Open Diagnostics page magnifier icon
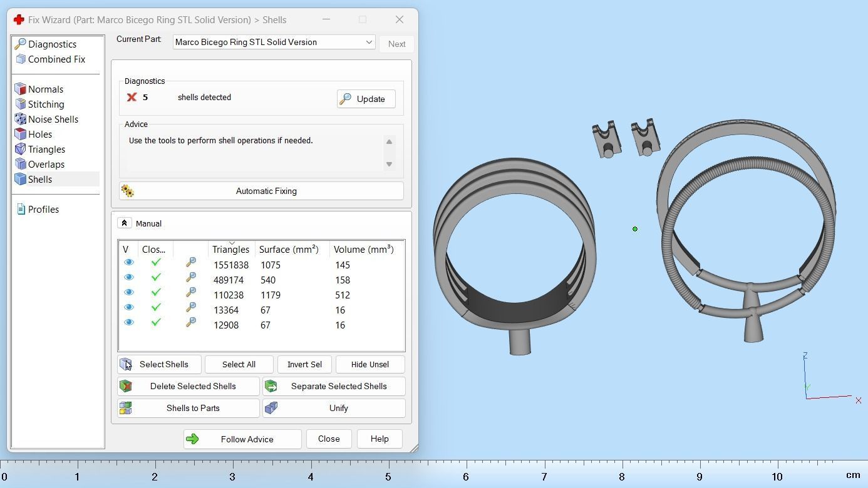This screenshot has height=488, width=868. tap(20, 44)
